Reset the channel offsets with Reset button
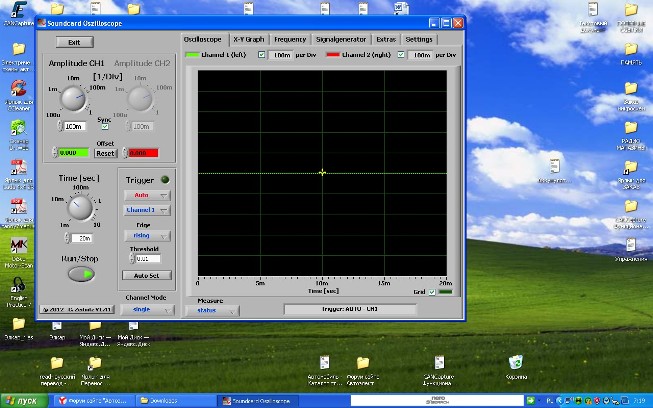The width and height of the screenshot is (653, 408). pyautogui.click(x=105, y=153)
